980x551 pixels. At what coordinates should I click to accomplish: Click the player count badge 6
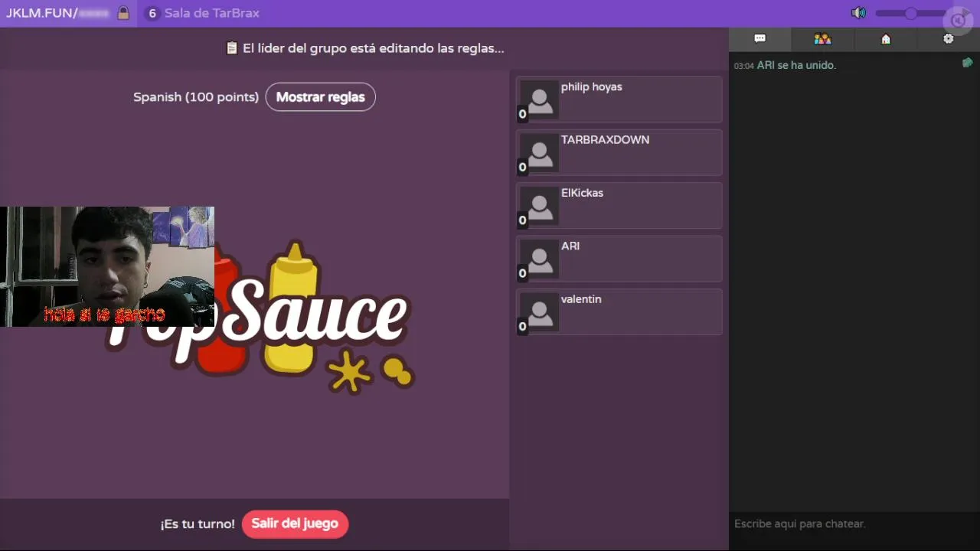152,13
